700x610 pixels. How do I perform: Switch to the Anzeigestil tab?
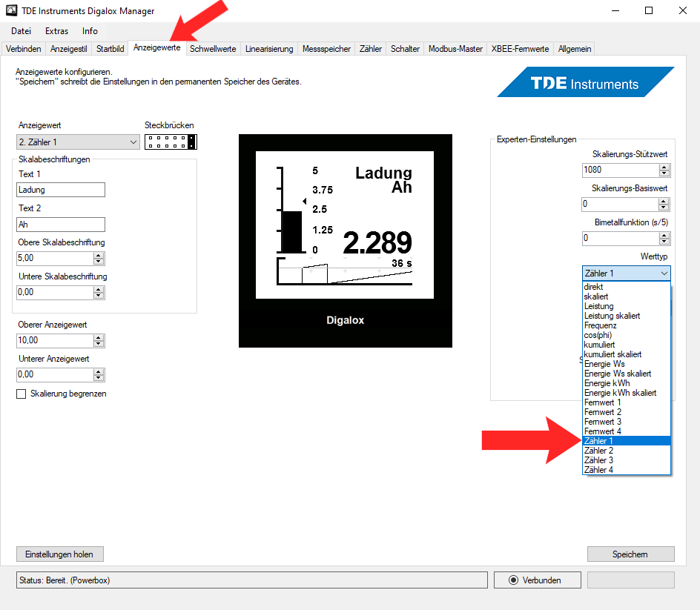(69, 49)
